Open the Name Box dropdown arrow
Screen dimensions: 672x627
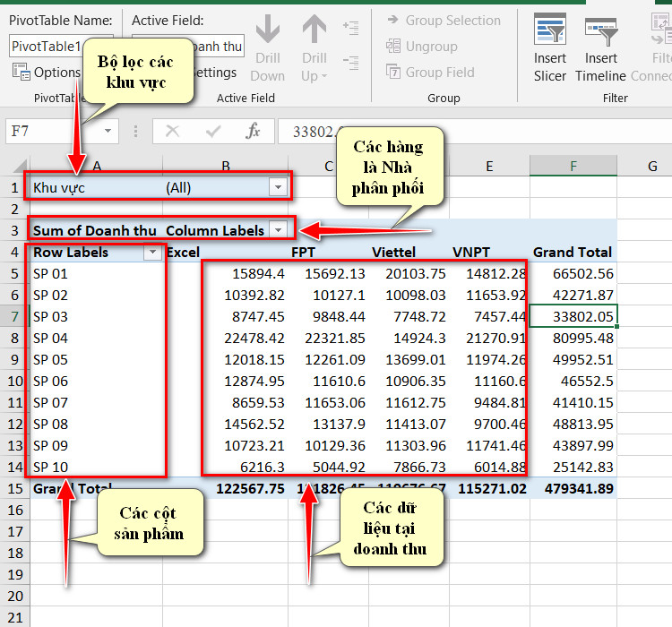pos(108,131)
